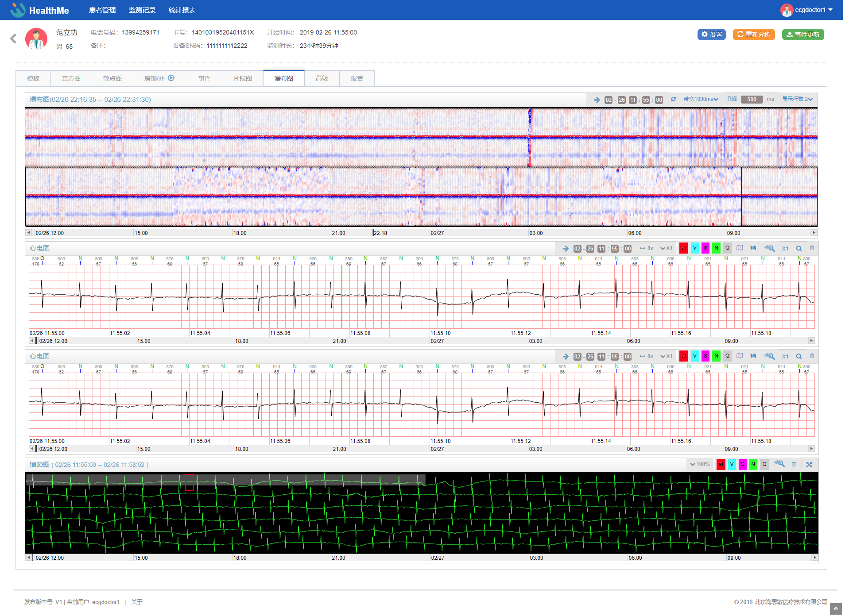The height and width of the screenshot is (616, 845).
Task: Click the go-to-time arrow in waterfall header
Action: pos(597,100)
